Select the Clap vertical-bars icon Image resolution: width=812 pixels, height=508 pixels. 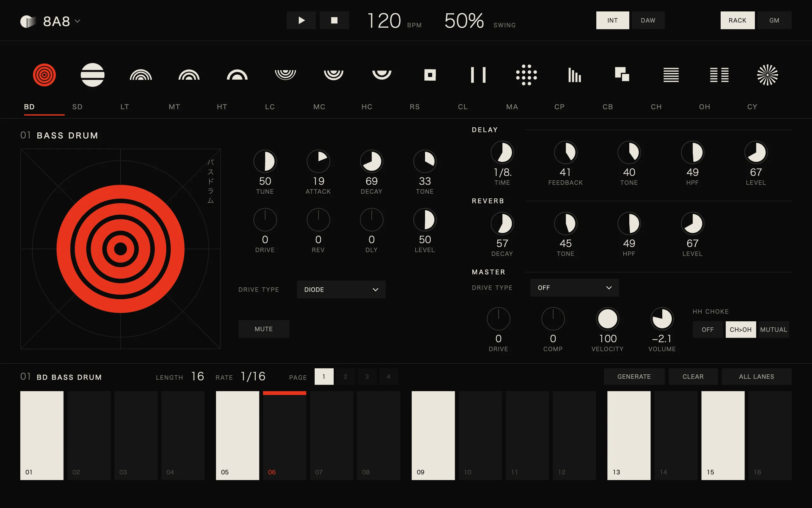click(575, 75)
